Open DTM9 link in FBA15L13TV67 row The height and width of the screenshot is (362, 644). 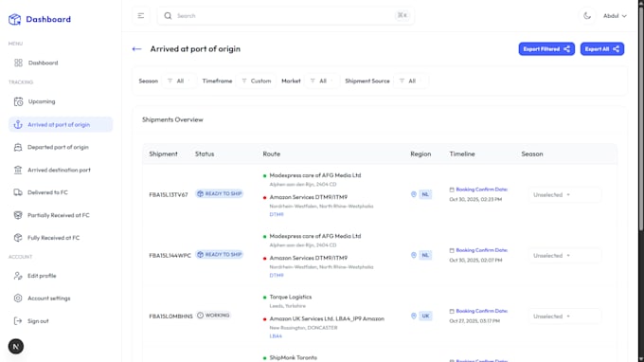(277, 214)
